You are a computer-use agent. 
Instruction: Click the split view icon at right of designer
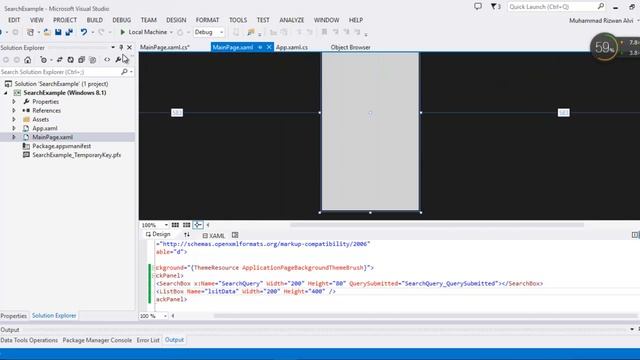pyautogui.click(x=635, y=235)
